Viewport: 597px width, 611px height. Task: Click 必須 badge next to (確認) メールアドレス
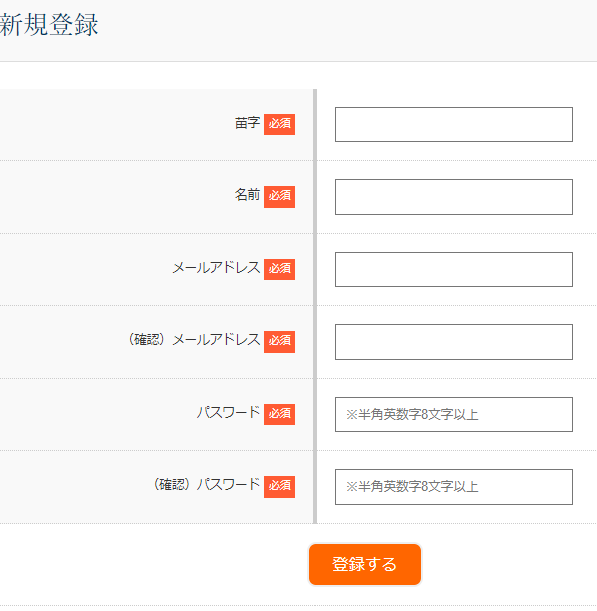click(279, 342)
